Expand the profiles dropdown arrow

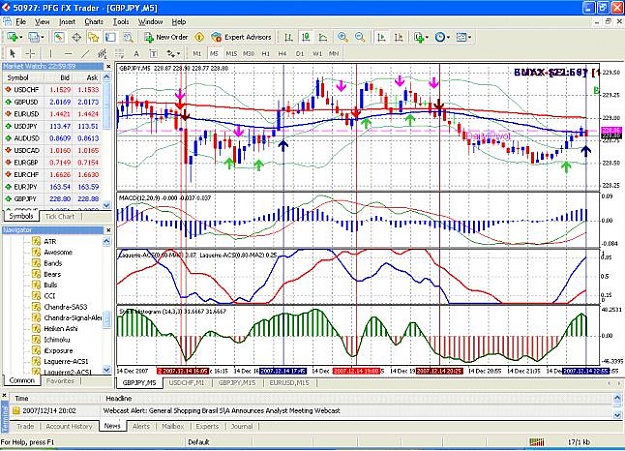[42, 37]
